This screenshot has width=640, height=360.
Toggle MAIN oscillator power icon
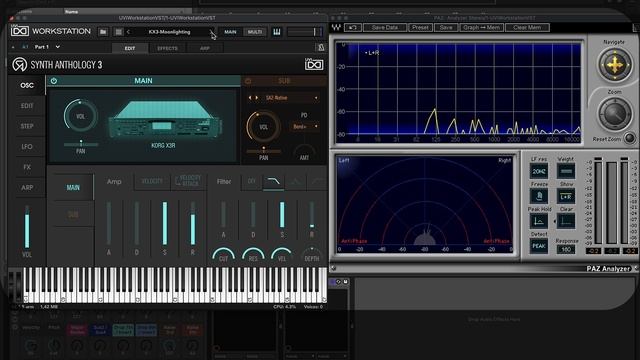click(x=54, y=81)
